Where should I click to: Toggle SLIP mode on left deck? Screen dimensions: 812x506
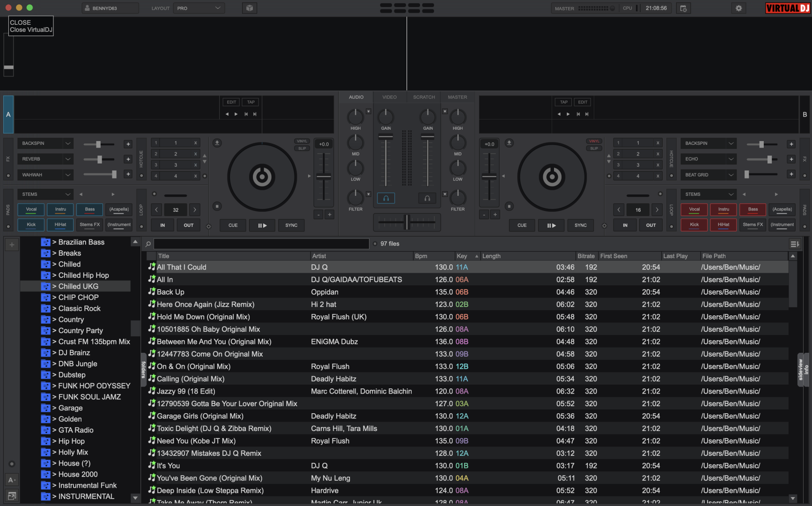(x=302, y=149)
